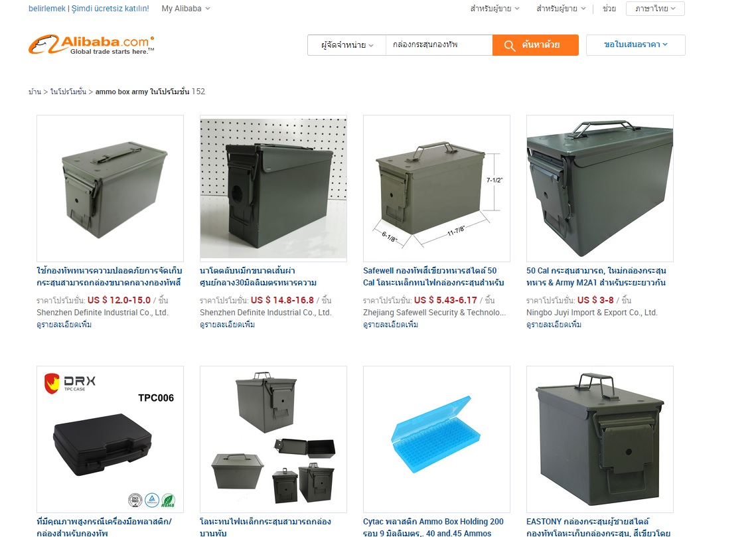Expand the ผู้จัดจำหน่าย search category dropdown
The width and height of the screenshot is (756, 537).
click(347, 45)
